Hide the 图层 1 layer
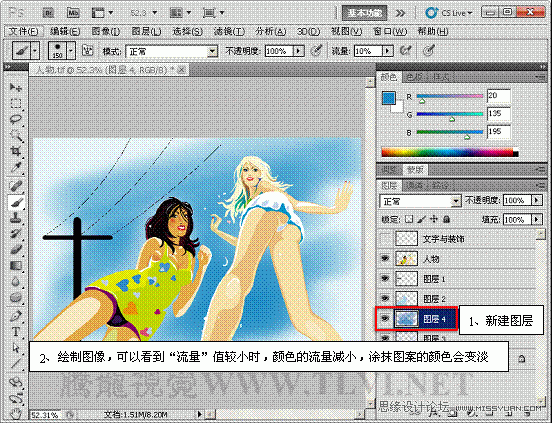The height and width of the screenshot is (423, 552). coord(385,279)
